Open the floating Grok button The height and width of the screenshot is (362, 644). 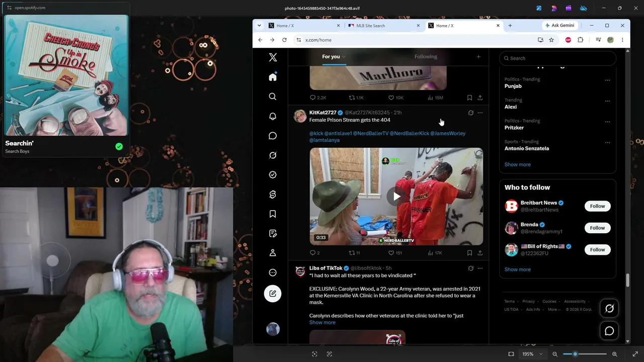pos(609,309)
